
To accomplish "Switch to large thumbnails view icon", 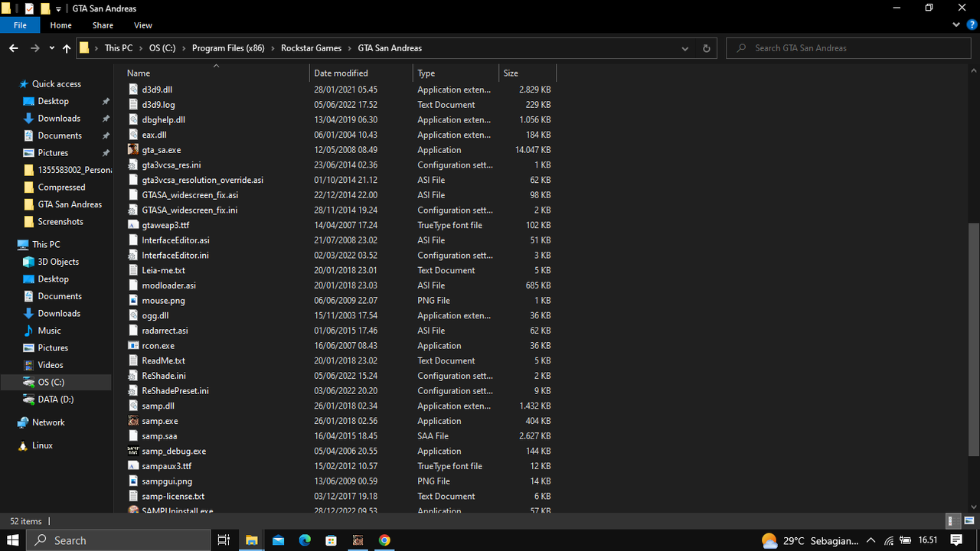I will (x=969, y=521).
